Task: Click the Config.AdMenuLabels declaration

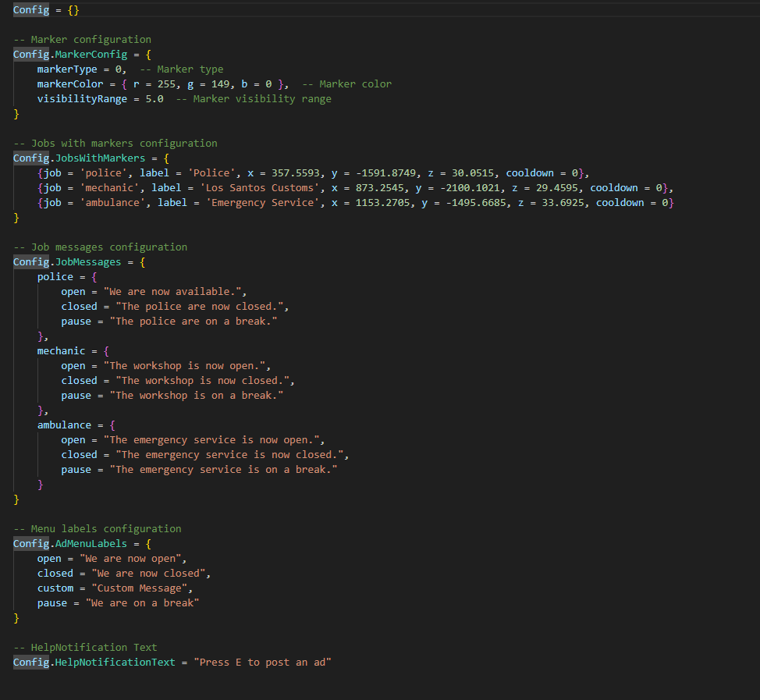Action: tap(82, 543)
